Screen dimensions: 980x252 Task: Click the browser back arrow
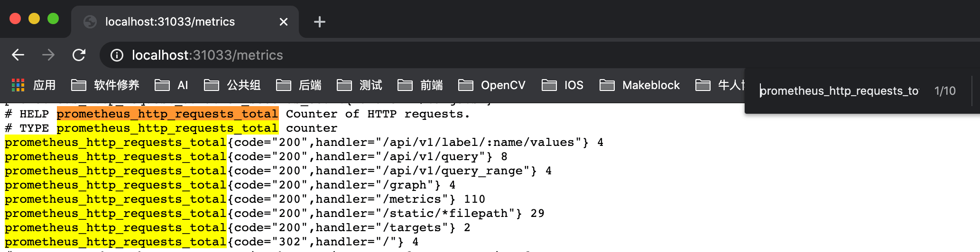(x=18, y=55)
